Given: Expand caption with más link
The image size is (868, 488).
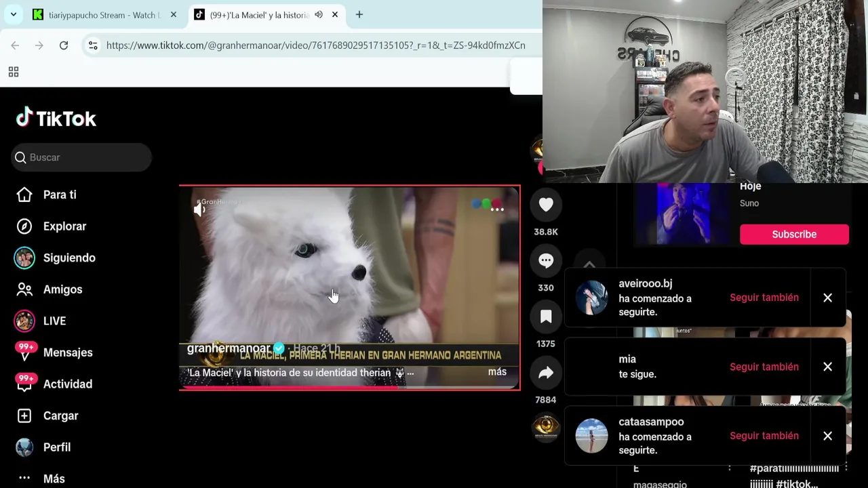Looking at the screenshot, I should pos(497,372).
